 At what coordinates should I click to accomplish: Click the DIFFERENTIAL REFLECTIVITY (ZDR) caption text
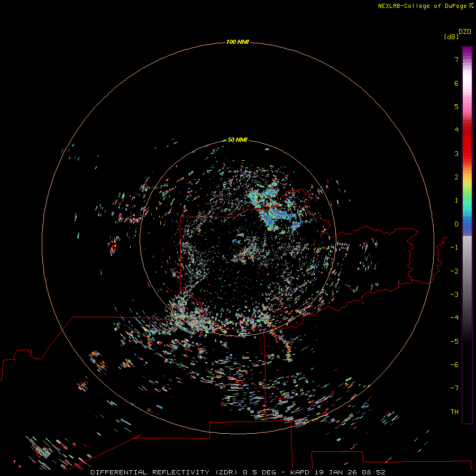[165, 472]
